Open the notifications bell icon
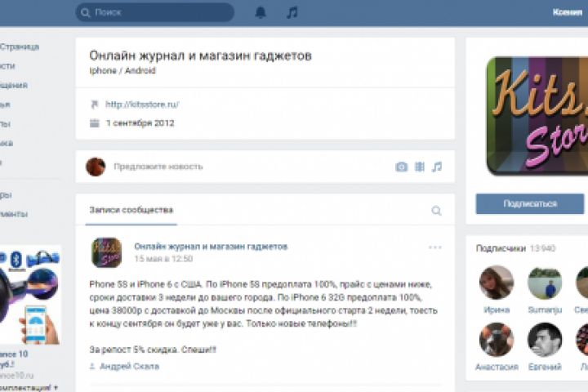This screenshot has width=588, height=392. pyautogui.click(x=261, y=12)
